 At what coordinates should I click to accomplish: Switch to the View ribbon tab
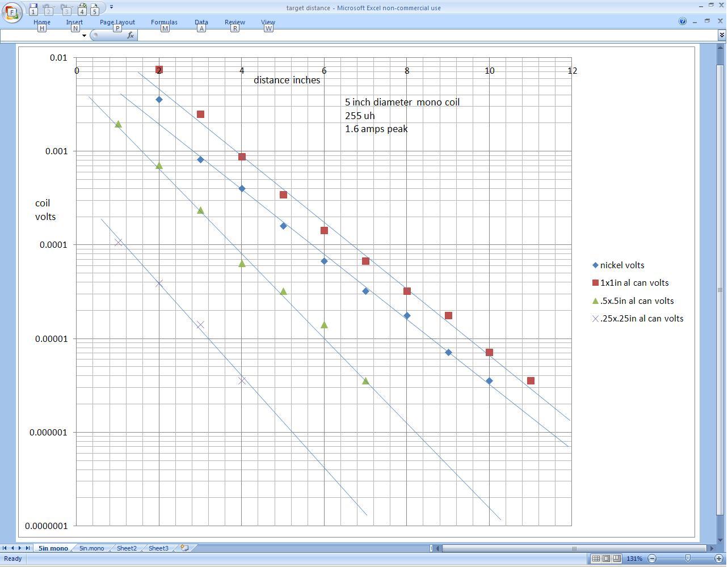268,22
